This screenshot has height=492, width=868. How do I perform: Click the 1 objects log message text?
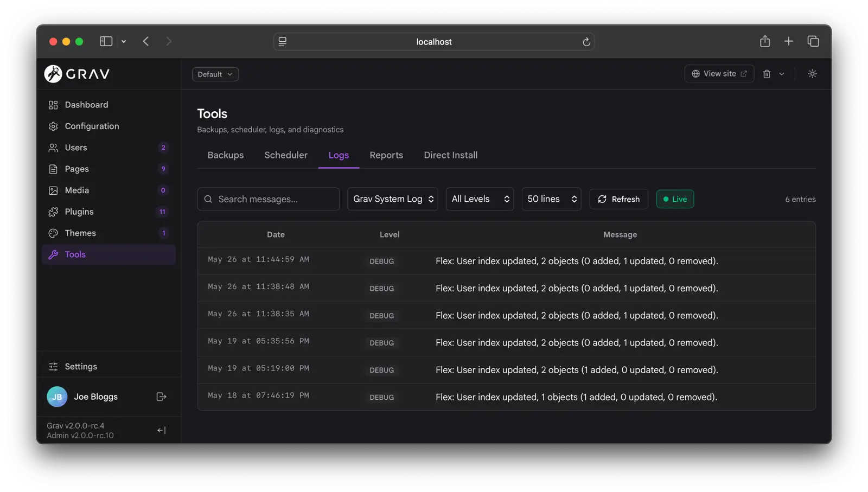pyautogui.click(x=576, y=397)
